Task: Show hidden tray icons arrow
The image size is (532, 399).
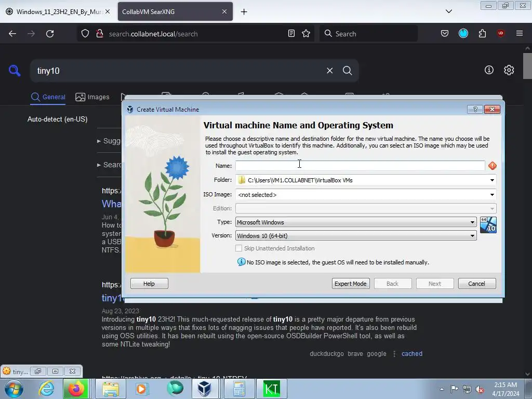Action: [442, 389]
